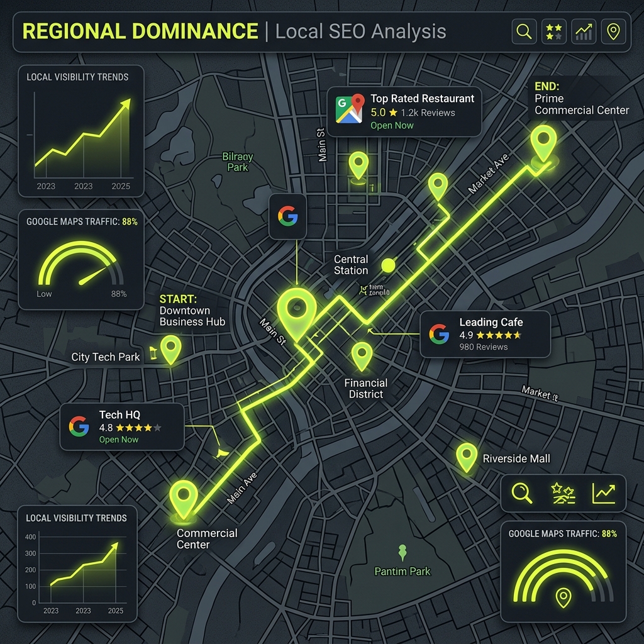Click the stars review icon in lower toolbar
The image size is (644, 644).
(563, 493)
